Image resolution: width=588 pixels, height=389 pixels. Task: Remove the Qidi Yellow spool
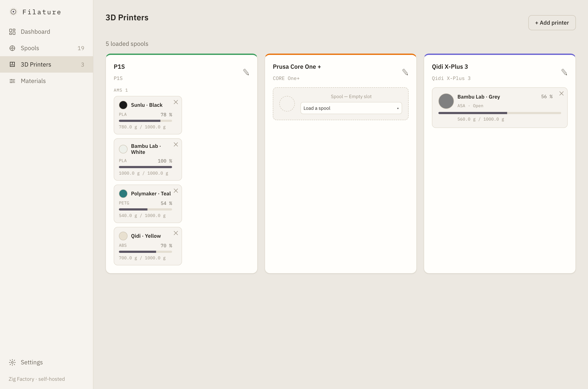[x=176, y=233]
